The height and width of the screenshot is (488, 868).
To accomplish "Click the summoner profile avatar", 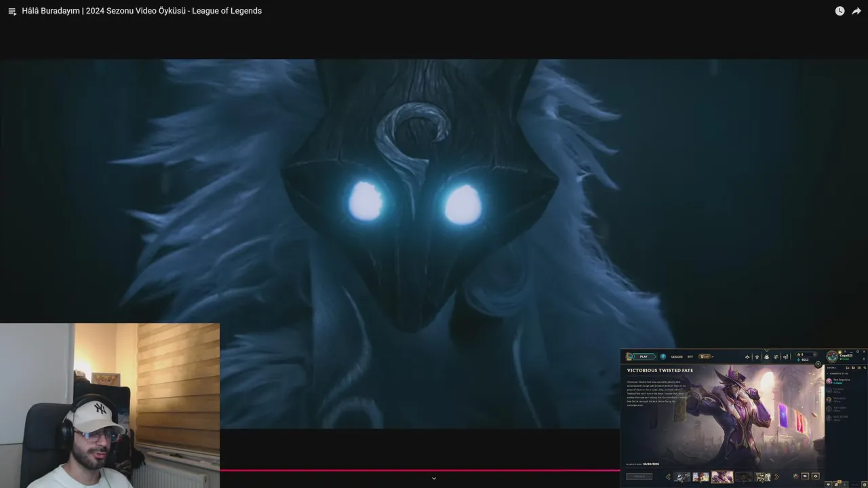I will (832, 357).
